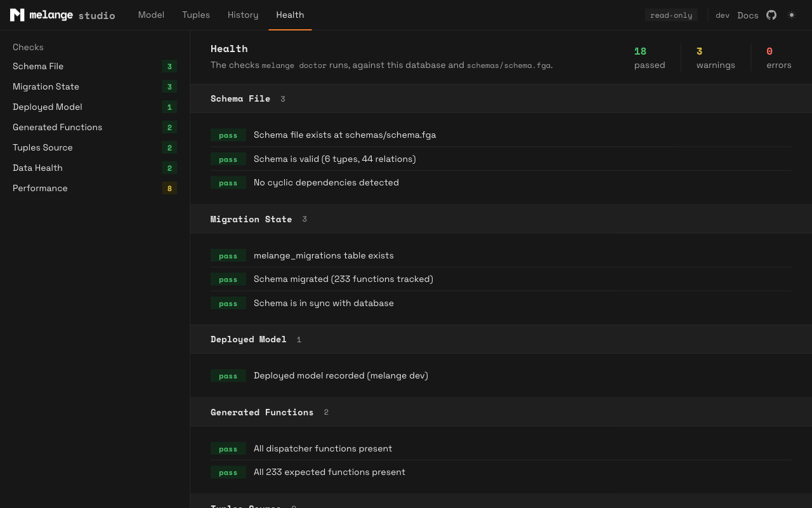Viewport: 812px width, 508px height.
Task: Select 'No cyclic dependencies detected' check
Action: [x=501, y=182]
